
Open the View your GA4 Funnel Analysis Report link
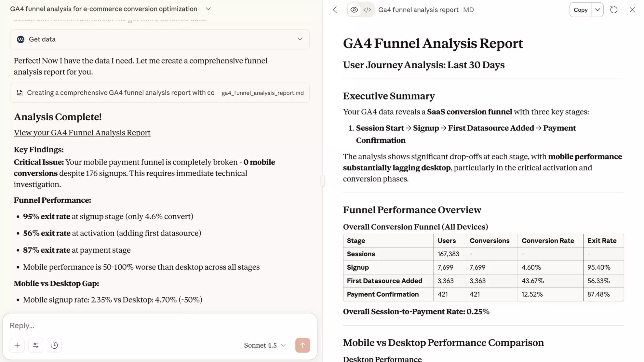82,133
